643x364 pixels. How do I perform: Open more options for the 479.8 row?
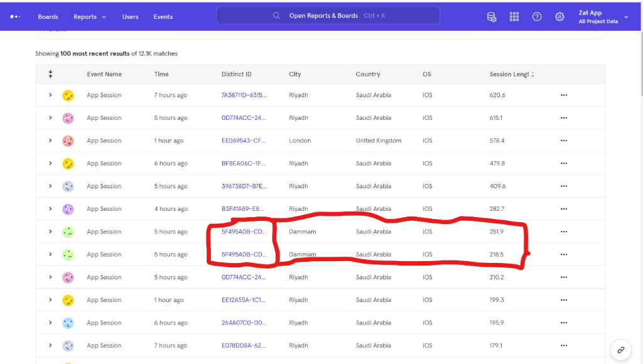pos(564,164)
